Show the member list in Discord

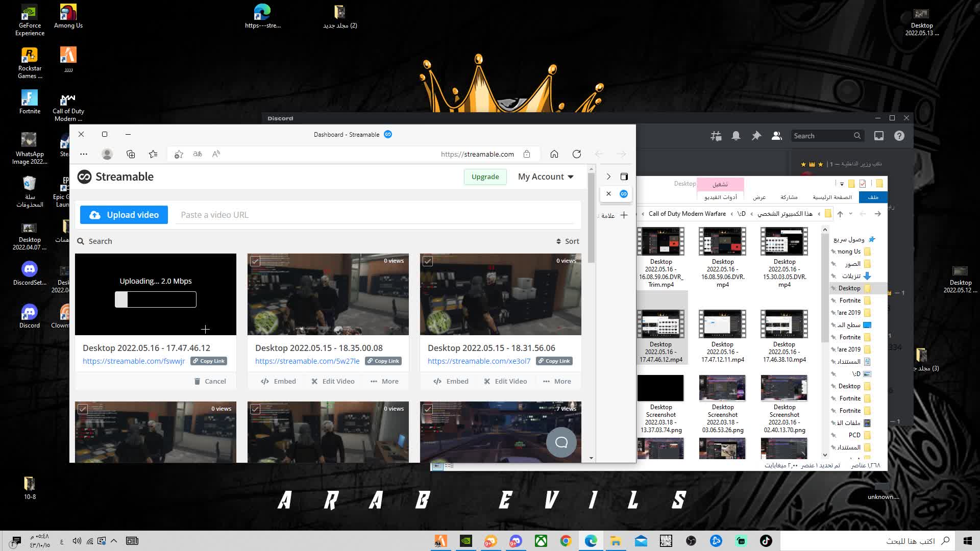tap(776, 136)
